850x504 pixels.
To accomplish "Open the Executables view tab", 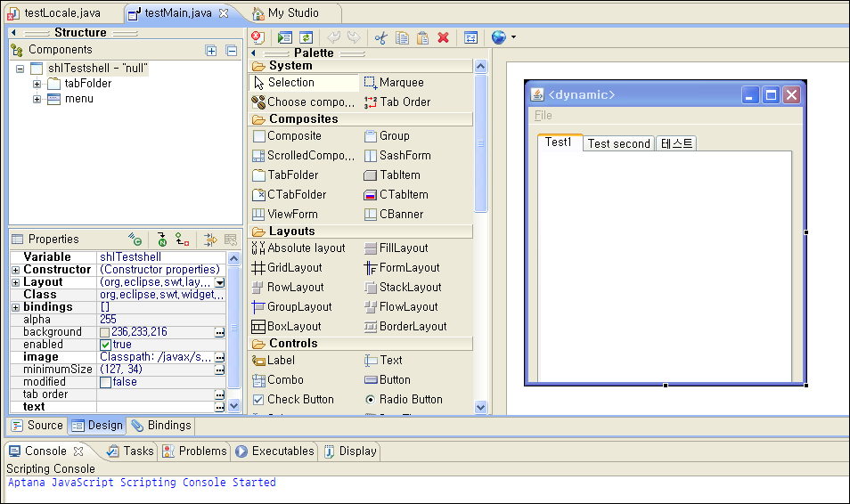I will tap(275, 451).
